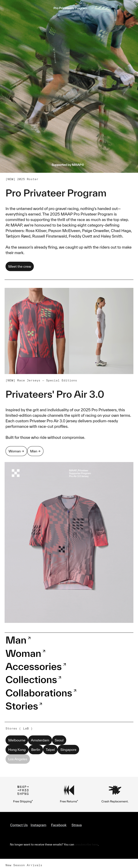Viewport: 138px width, 868px height.
Task: Open the Accessories category link
Action: coord(36,667)
